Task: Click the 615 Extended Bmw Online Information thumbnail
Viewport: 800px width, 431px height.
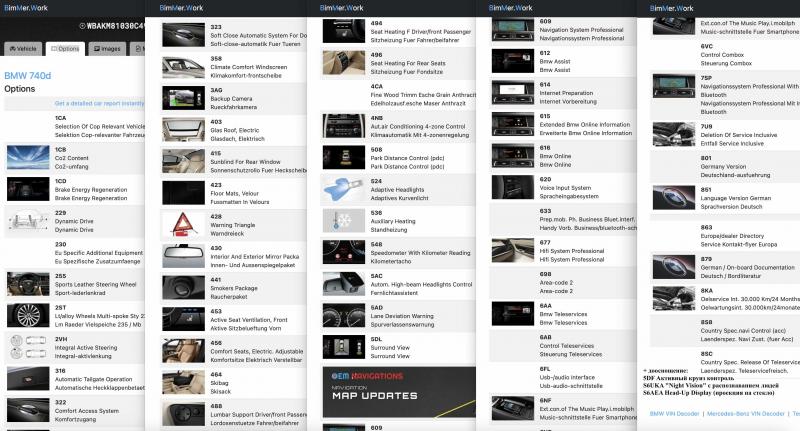Action: point(513,124)
